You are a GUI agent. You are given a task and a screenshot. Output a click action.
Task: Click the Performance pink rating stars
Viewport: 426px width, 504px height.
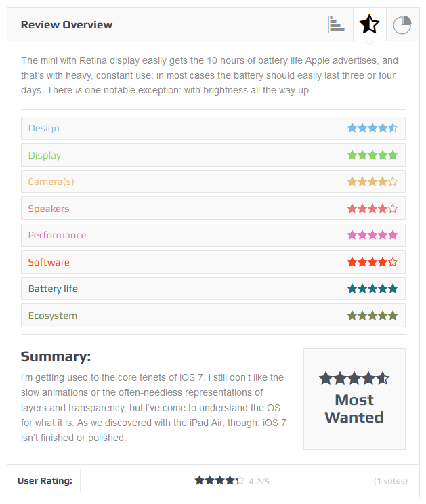(x=372, y=235)
